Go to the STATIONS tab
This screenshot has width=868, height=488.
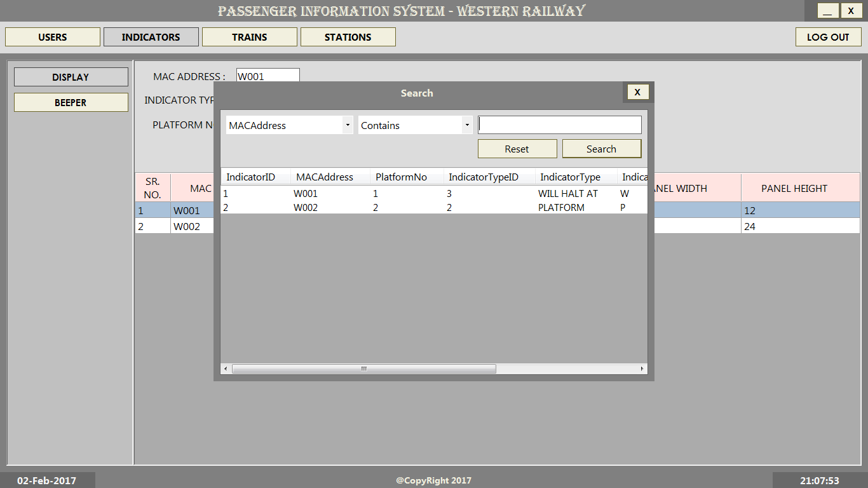click(x=348, y=37)
